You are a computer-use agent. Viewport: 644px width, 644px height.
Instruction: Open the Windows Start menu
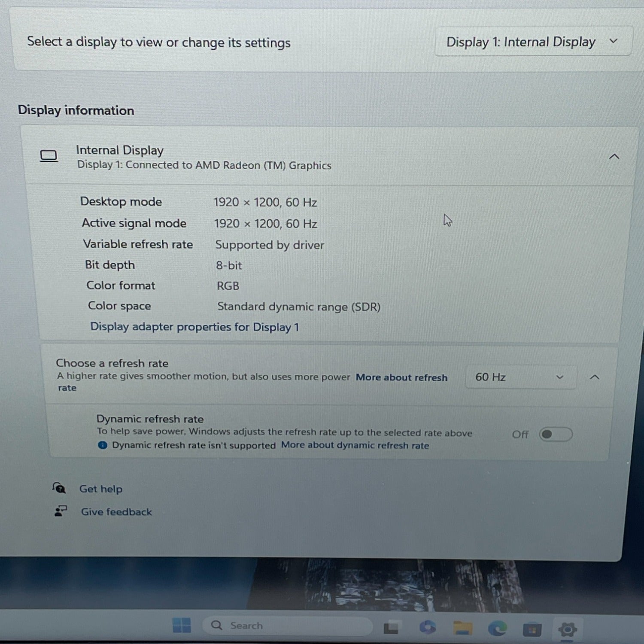point(181,626)
